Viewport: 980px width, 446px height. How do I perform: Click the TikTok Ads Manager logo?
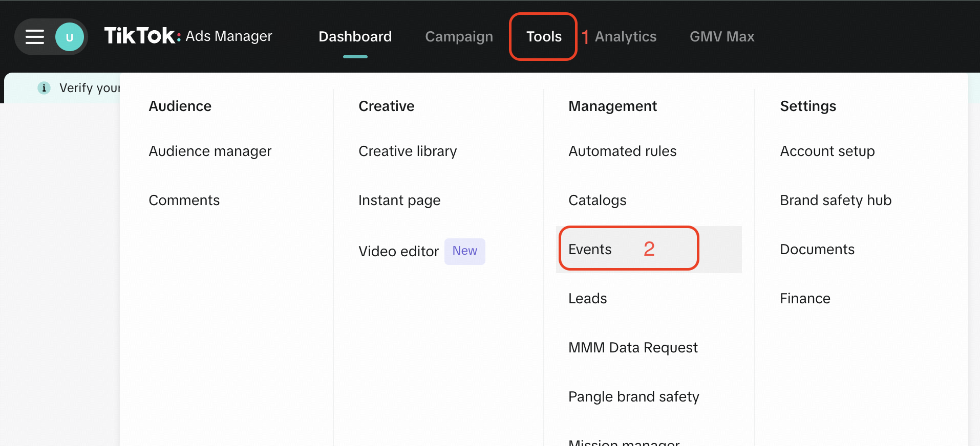pyautogui.click(x=188, y=36)
